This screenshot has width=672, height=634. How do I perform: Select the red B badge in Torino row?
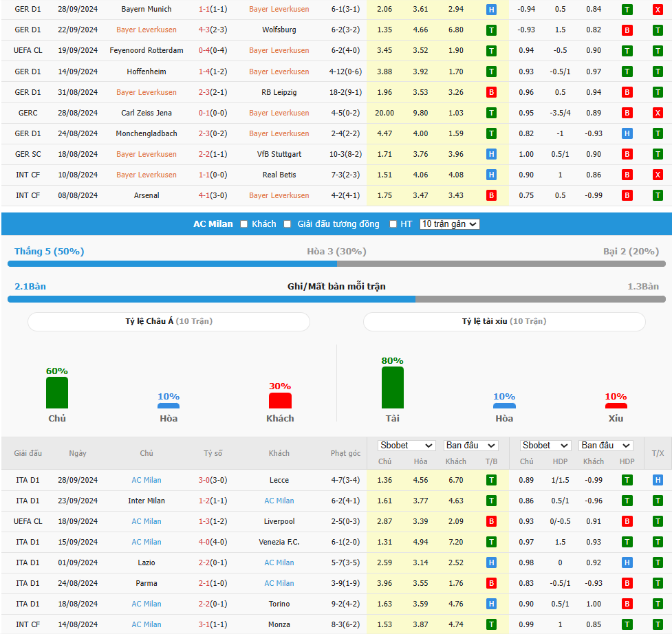pos(627,604)
